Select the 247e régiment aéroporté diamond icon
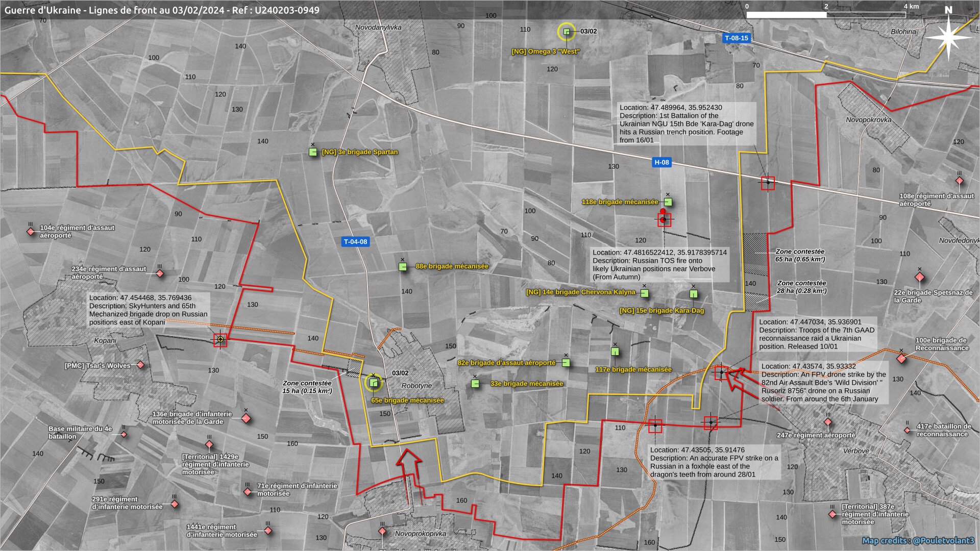Screen dimensions: 980x551 [x=828, y=422]
